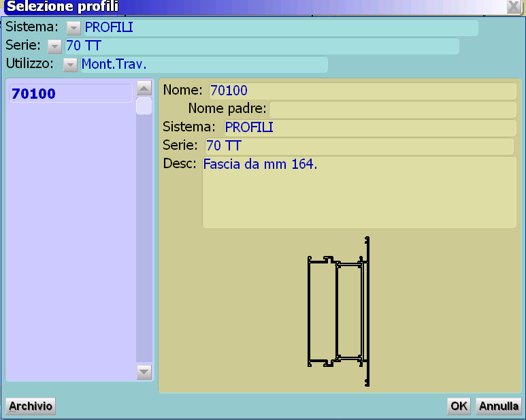Click the top 70 TT series field

pos(262,46)
